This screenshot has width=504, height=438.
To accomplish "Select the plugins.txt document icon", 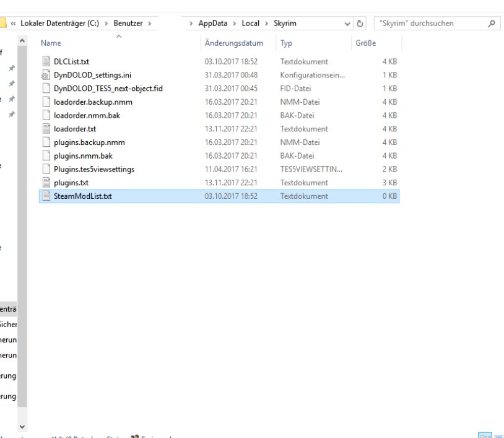I will 45,183.
